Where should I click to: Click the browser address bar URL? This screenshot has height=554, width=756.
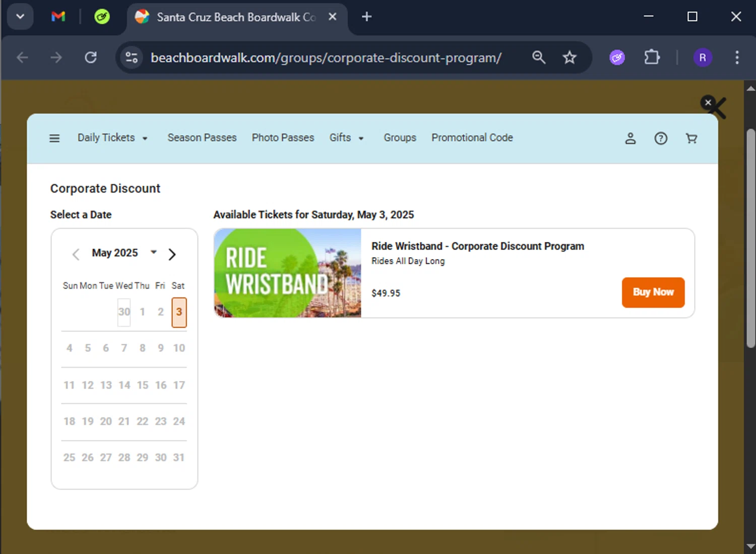(326, 57)
